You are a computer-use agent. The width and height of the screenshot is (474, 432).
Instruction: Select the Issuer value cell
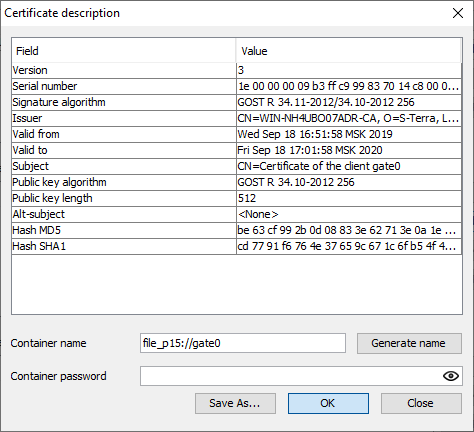coord(349,118)
